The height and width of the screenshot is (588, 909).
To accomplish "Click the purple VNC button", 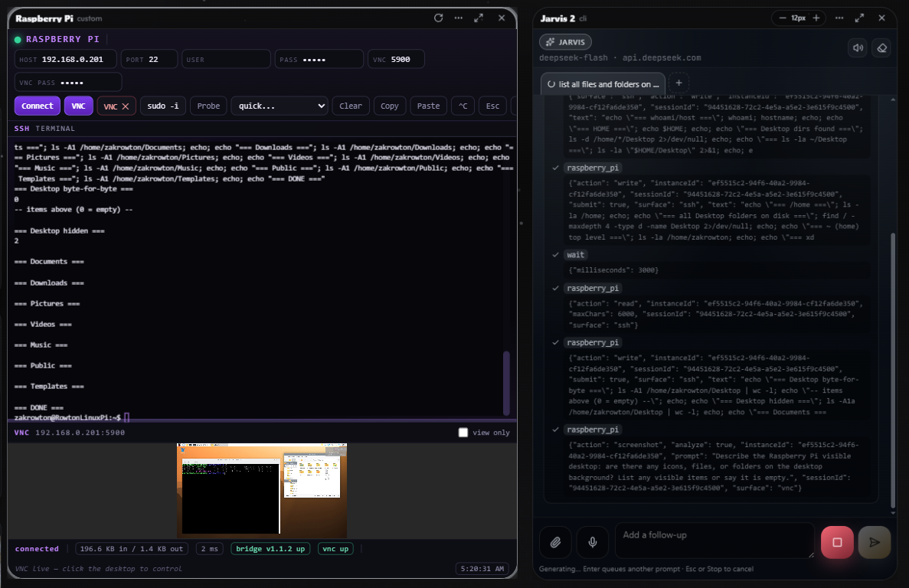I will (78, 106).
